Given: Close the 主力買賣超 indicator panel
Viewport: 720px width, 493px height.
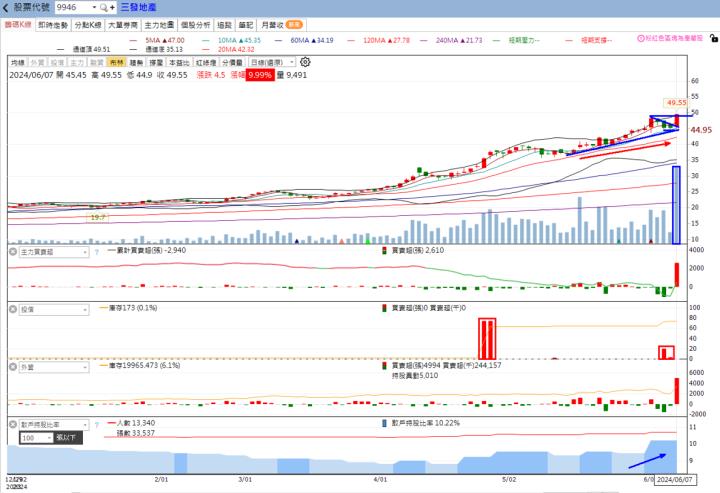Looking at the screenshot, I should tap(13, 252).
